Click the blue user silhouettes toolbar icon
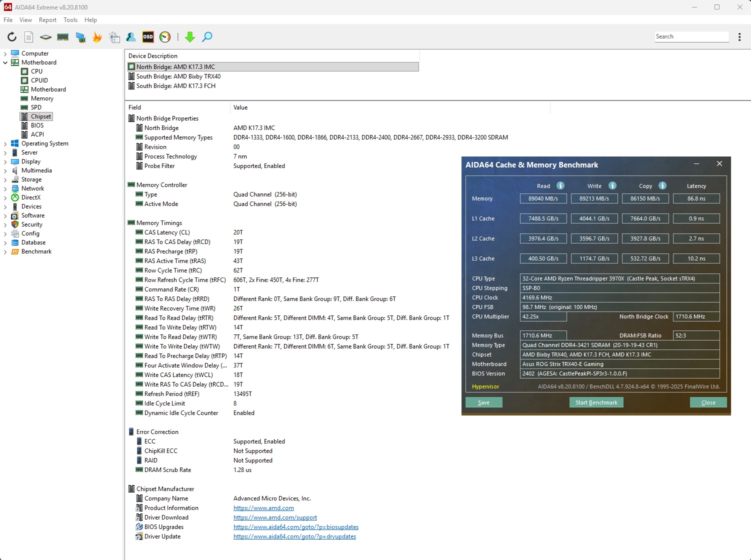 pos(131,37)
